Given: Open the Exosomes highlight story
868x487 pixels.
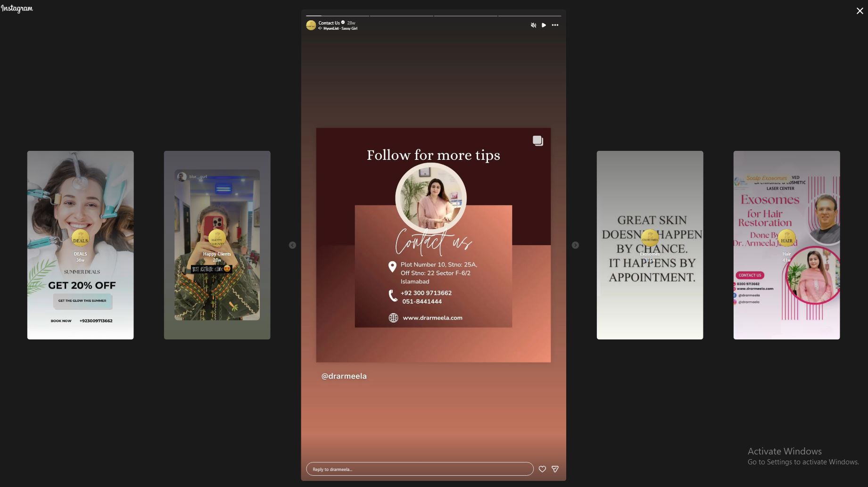Looking at the screenshot, I should [x=650, y=245].
